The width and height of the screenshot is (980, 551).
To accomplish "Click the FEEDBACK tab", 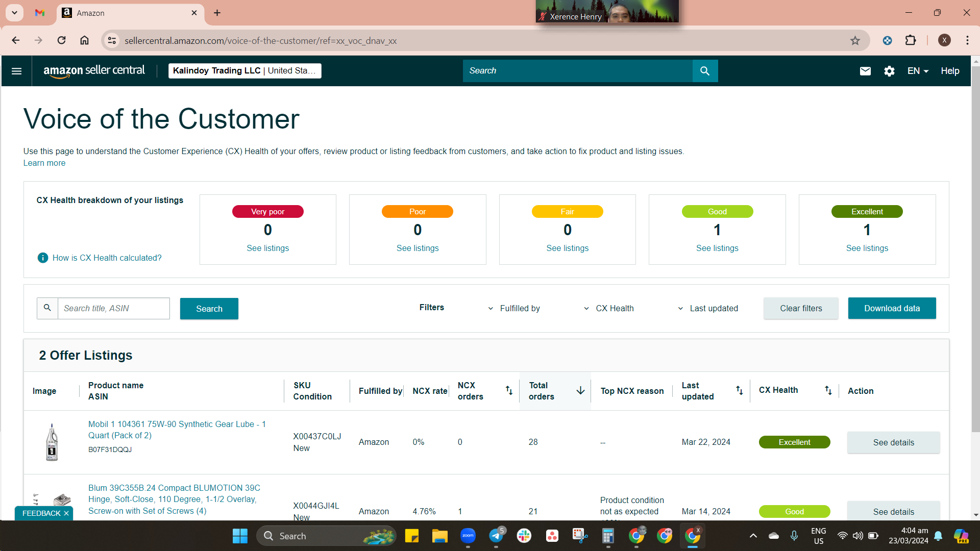I will (x=41, y=513).
